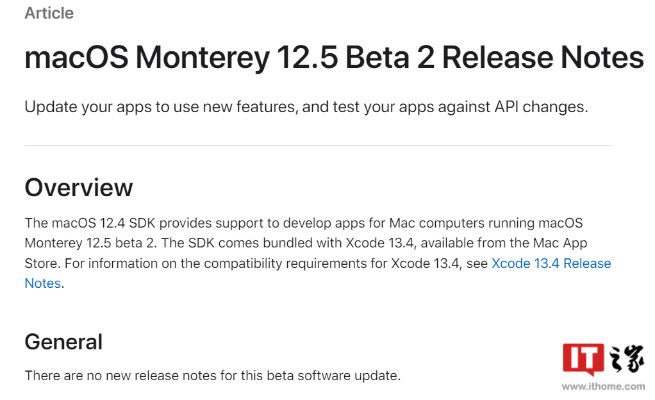Click the "Update your apps" text
655x400 pixels.
[87, 106]
